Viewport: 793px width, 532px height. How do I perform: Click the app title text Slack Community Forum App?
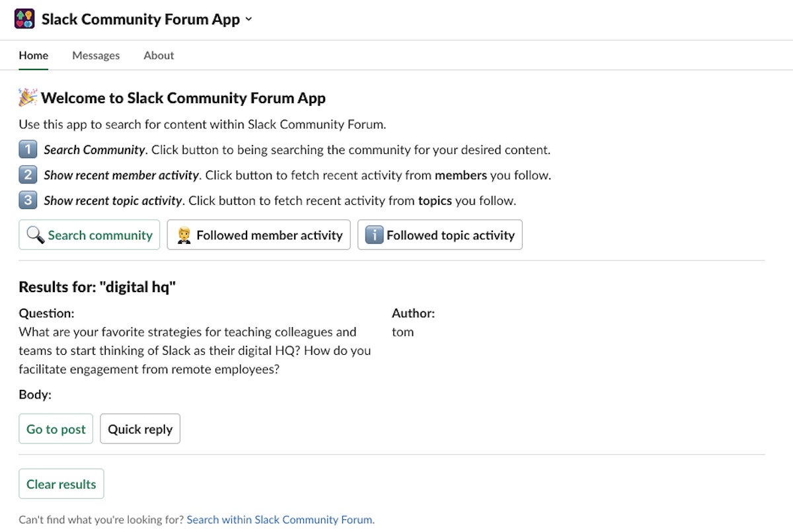141,19
